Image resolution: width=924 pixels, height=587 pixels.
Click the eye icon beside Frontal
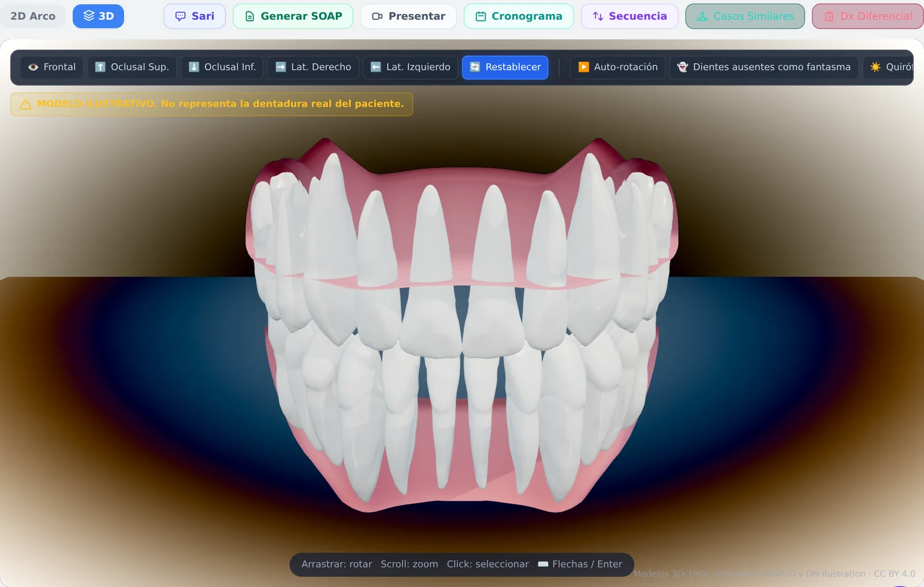point(33,67)
